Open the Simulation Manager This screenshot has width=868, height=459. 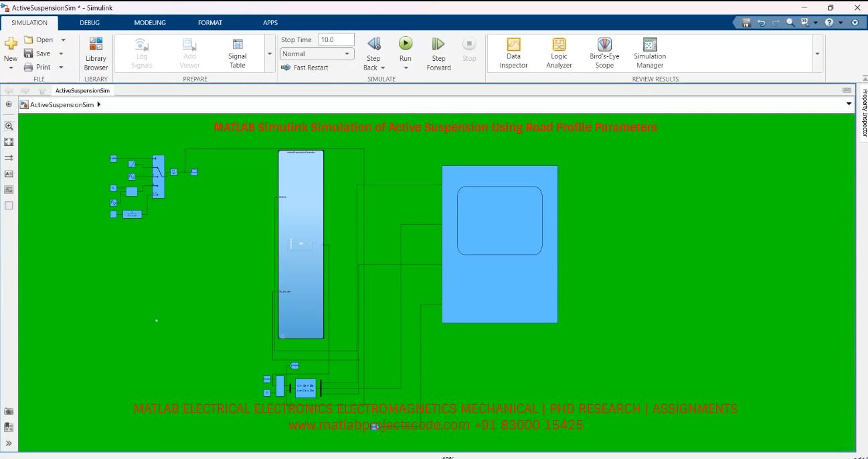648,54
